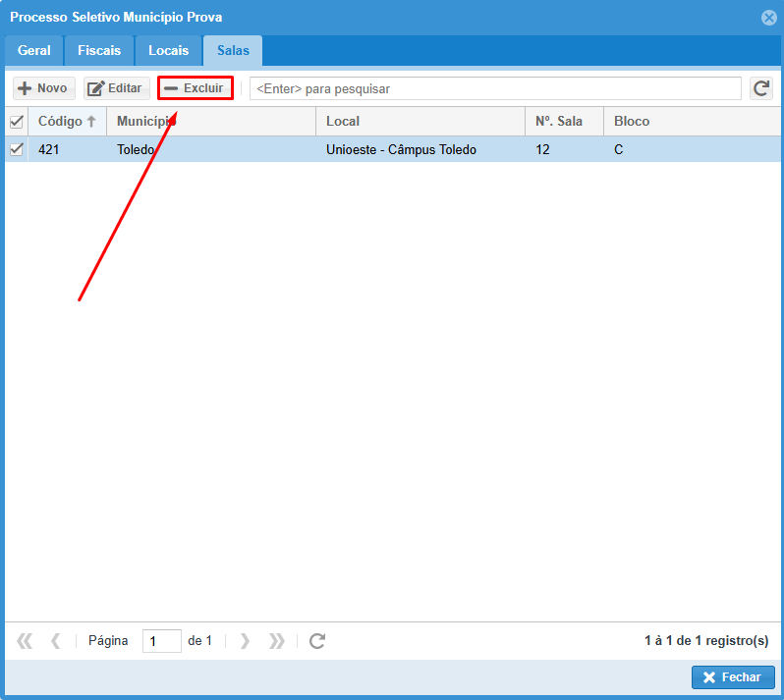Switch to the Geral tab
784x700 pixels.
[34, 50]
